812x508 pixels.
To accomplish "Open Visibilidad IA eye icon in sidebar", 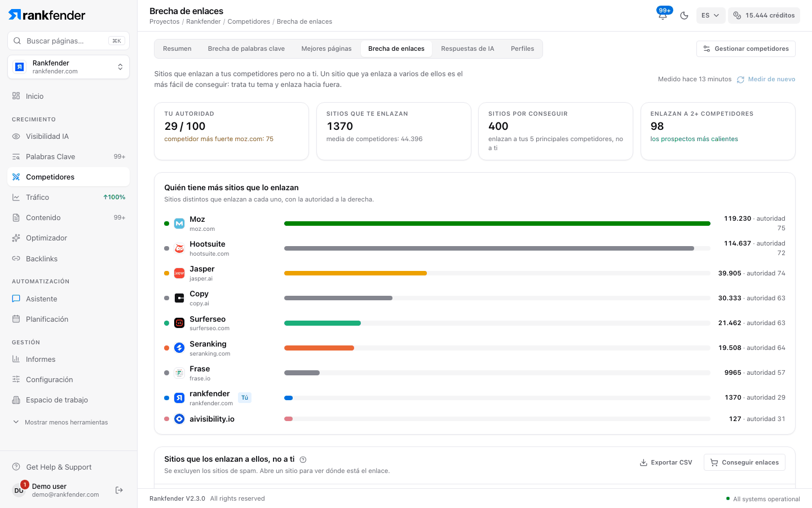I will [x=16, y=137].
